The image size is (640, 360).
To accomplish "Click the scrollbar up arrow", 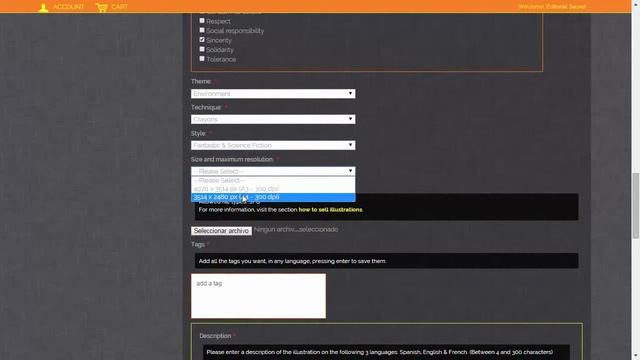I will tap(636, 3).
